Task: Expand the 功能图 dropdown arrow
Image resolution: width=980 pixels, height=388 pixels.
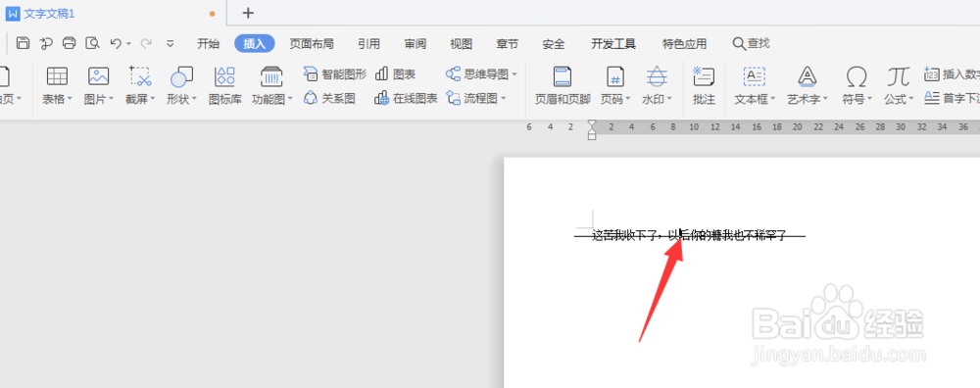Action: point(290,99)
